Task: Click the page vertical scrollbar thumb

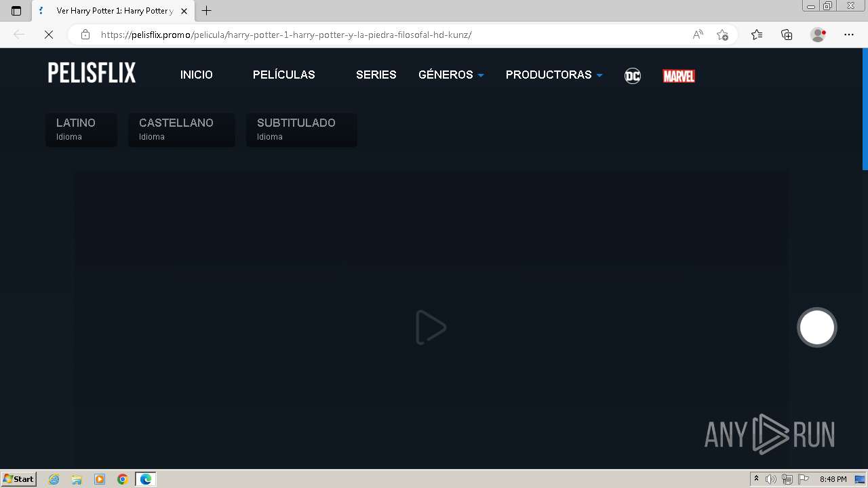Action: click(865, 108)
